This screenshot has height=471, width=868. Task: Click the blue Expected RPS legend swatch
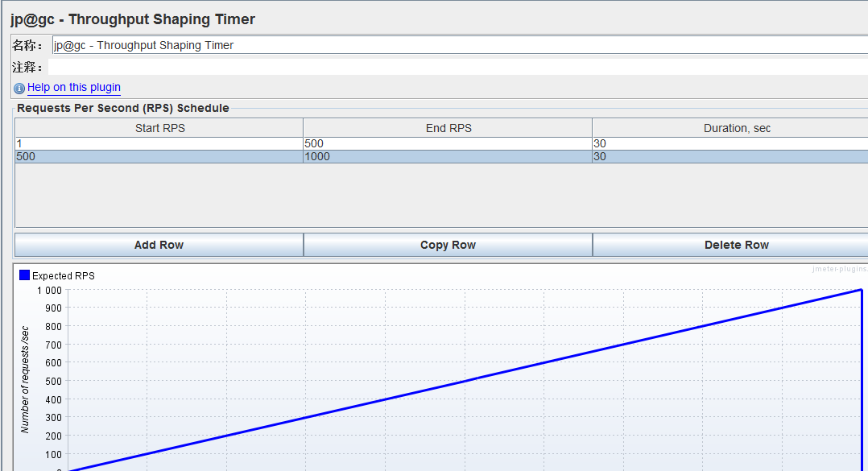pyautogui.click(x=24, y=275)
